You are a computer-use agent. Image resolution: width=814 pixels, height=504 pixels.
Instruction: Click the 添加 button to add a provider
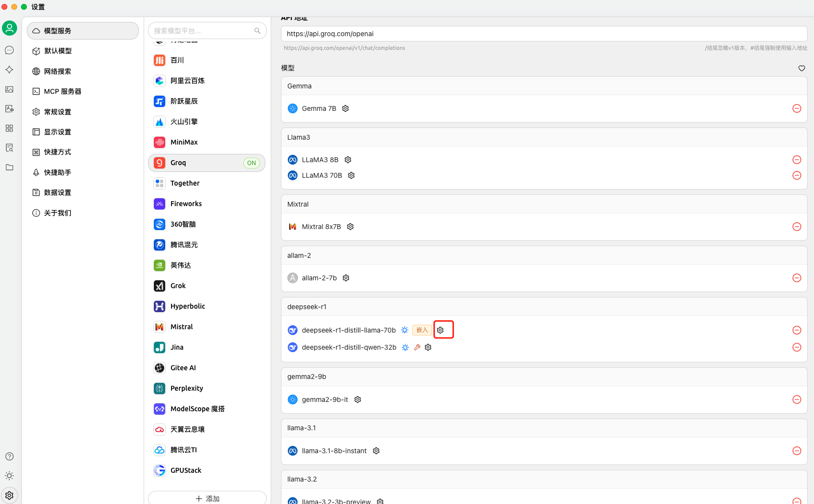[x=207, y=498]
